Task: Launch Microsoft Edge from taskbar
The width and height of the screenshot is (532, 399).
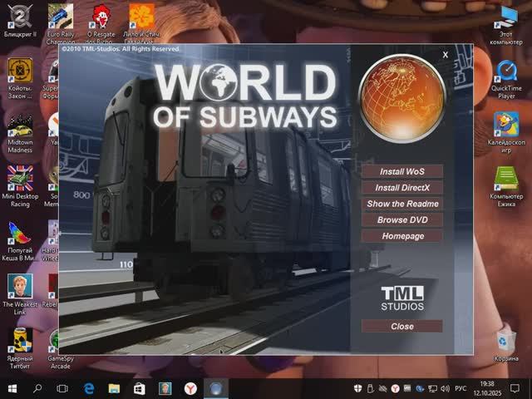Action: tap(89, 389)
